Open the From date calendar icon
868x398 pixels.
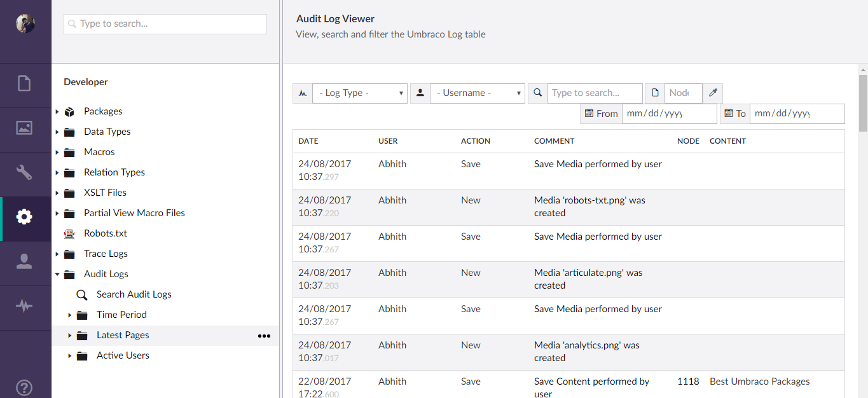pyautogui.click(x=590, y=113)
